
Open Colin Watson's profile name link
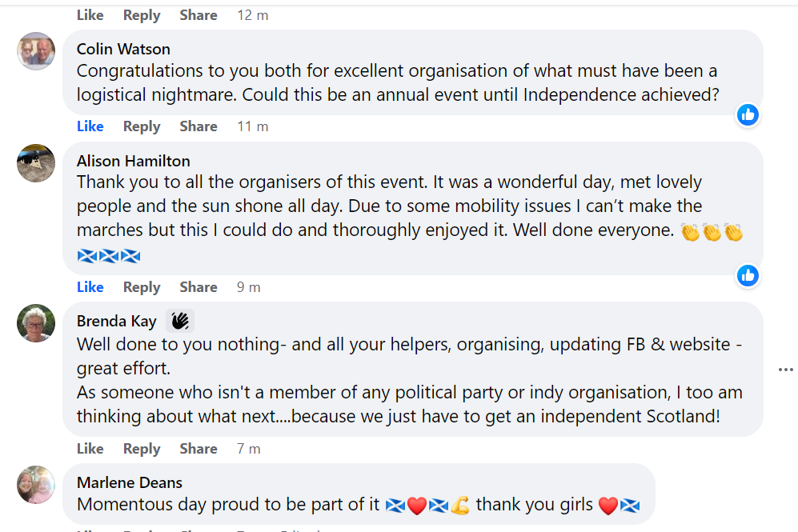(x=123, y=50)
